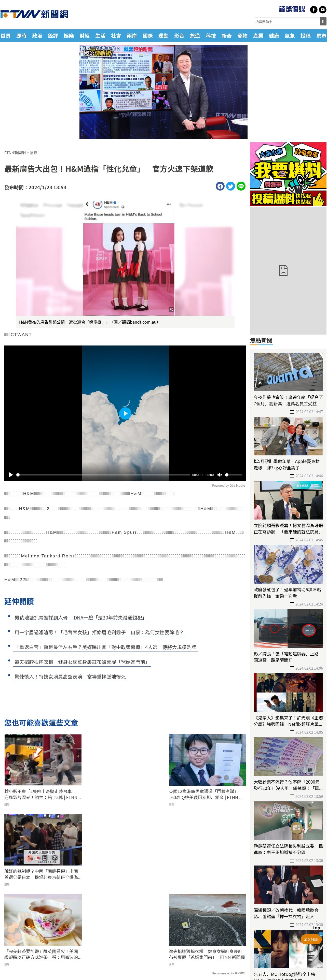Click 國際 breadcrumb link
The image size is (327, 980).
(34, 153)
